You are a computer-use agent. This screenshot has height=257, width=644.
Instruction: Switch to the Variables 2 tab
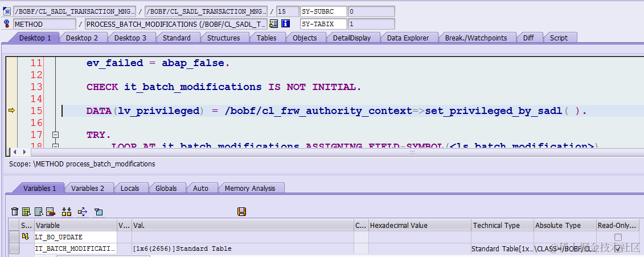tap(88, 188)
